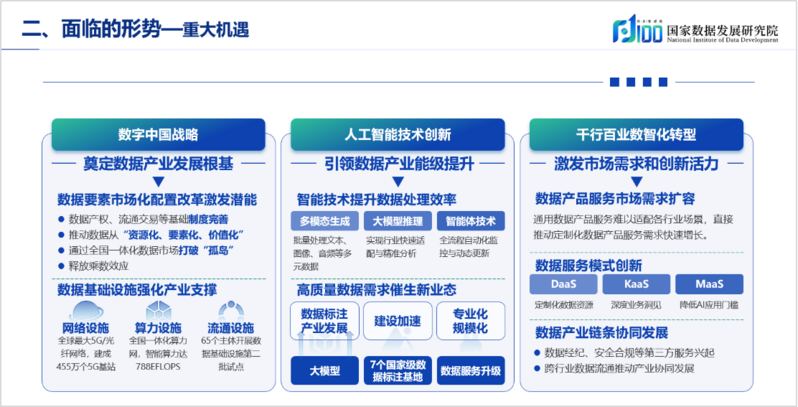
Task: Click the 智能体技术 label box
Action: (470, 220)
